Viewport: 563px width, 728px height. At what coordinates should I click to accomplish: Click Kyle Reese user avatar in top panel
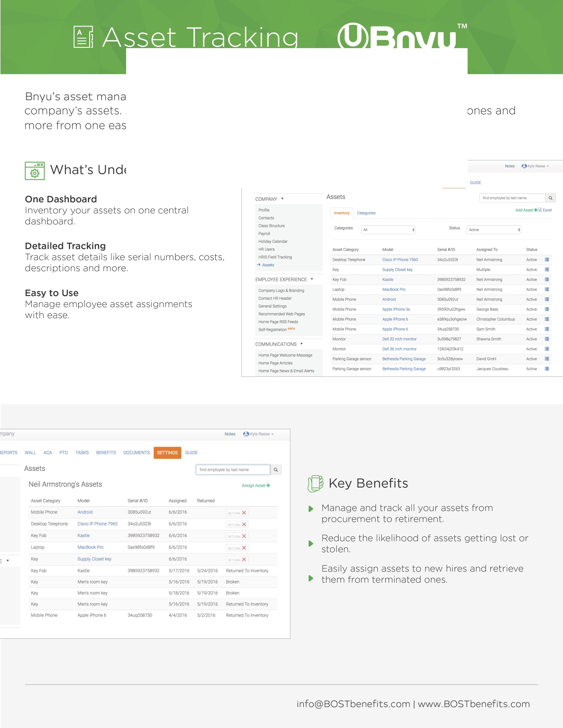[x=524, y=166]
